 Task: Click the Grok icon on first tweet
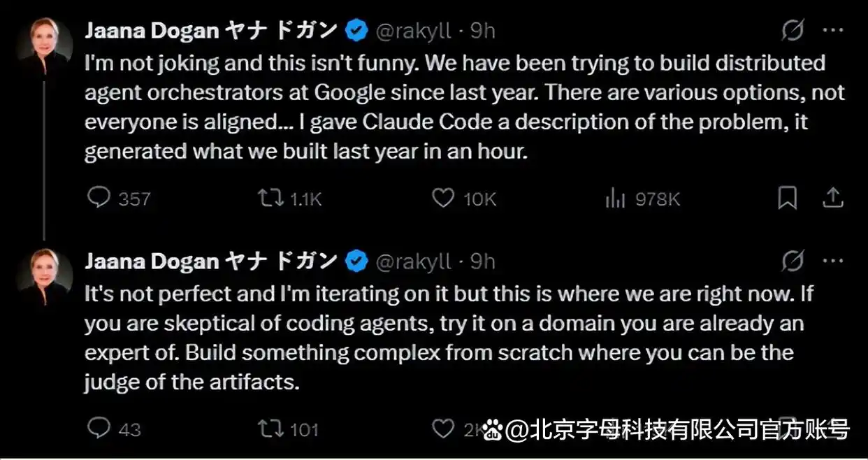coord(792,31)
